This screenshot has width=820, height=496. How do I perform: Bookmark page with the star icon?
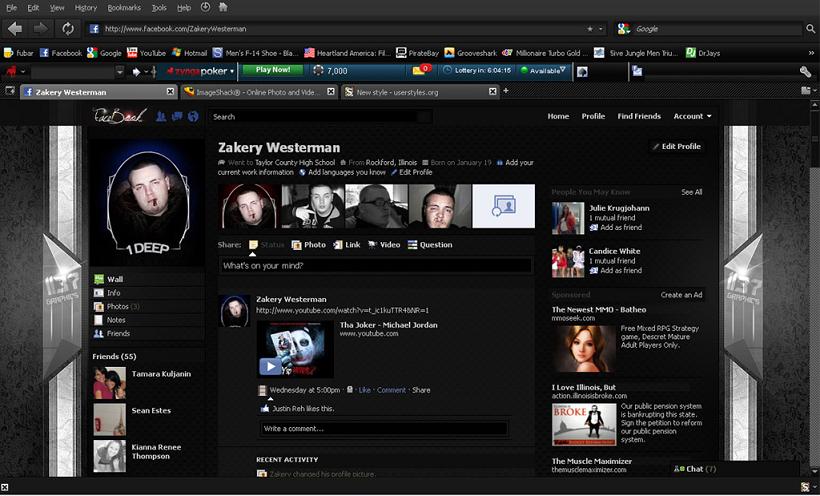click(590, 29)
